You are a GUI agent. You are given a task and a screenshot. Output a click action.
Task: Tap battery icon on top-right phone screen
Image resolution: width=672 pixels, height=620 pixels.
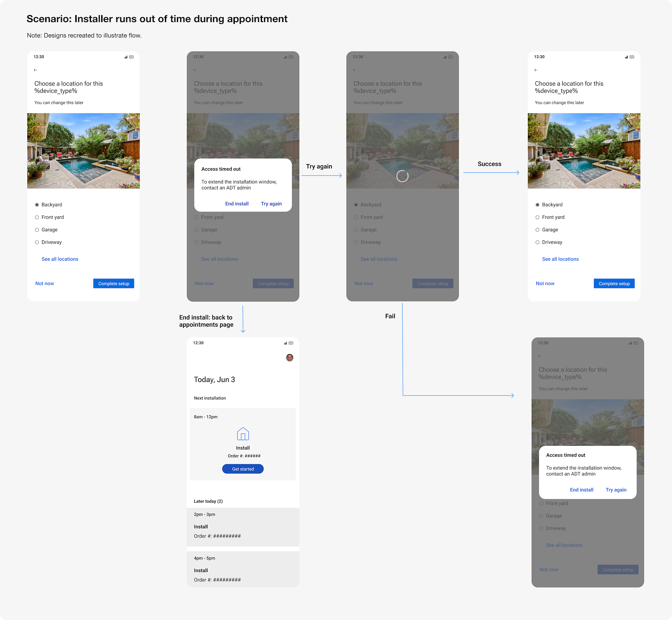pos(632,57)
